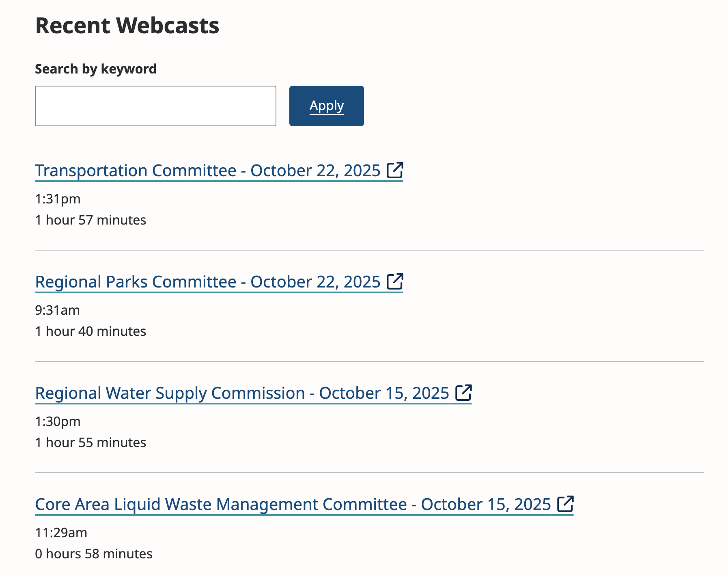Click the external-link icon beside Transportation Committee

pyautogui.click(x=395, y=170)
